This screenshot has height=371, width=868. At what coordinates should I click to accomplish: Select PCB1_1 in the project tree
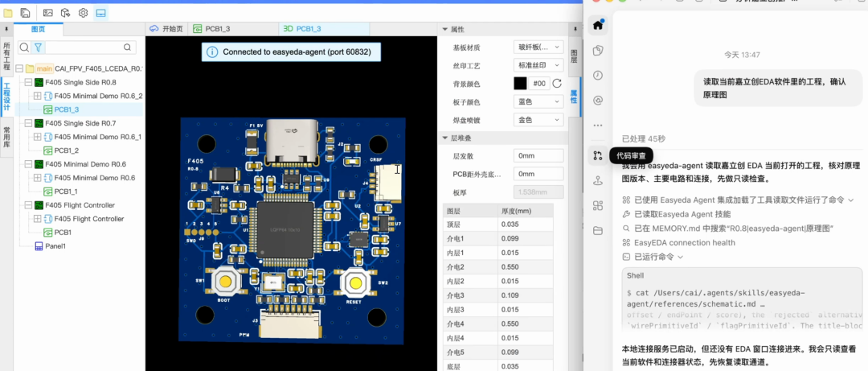pos(67,192)
